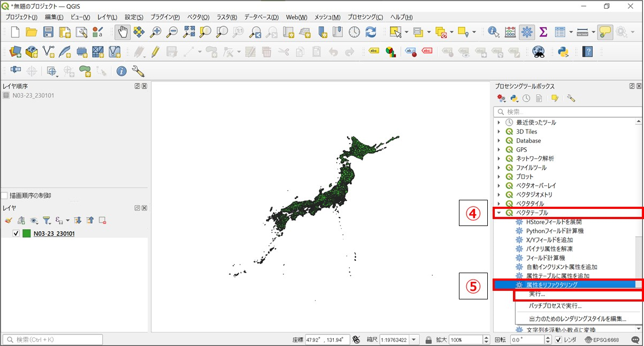Click the Zoom Out magnifier tool
This screenshot has height=346, width=644.
(172, 32)
